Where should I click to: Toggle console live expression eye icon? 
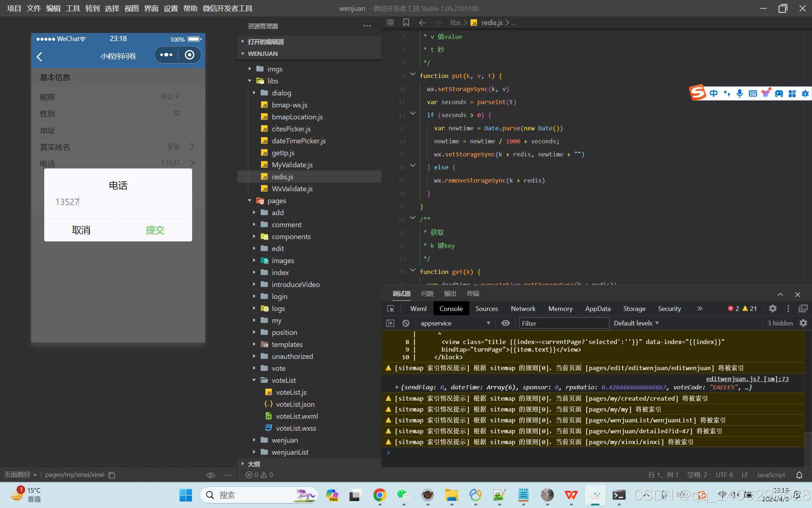[x=505, y=323]
